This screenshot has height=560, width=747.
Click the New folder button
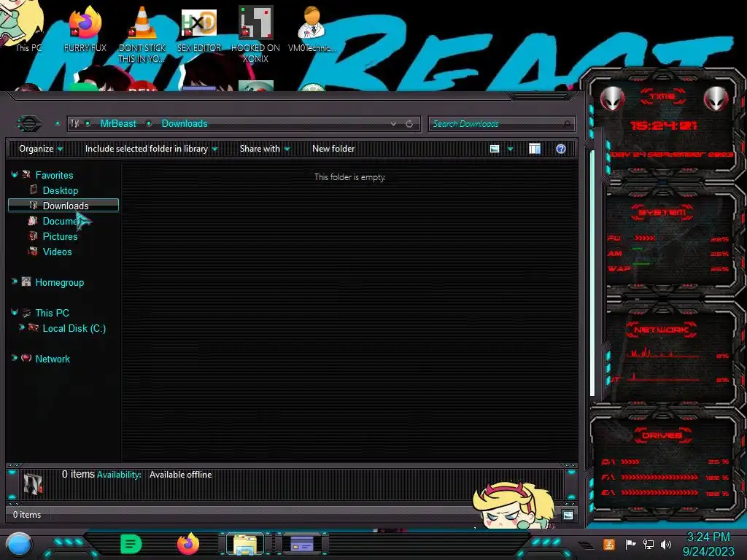(333, 149)
